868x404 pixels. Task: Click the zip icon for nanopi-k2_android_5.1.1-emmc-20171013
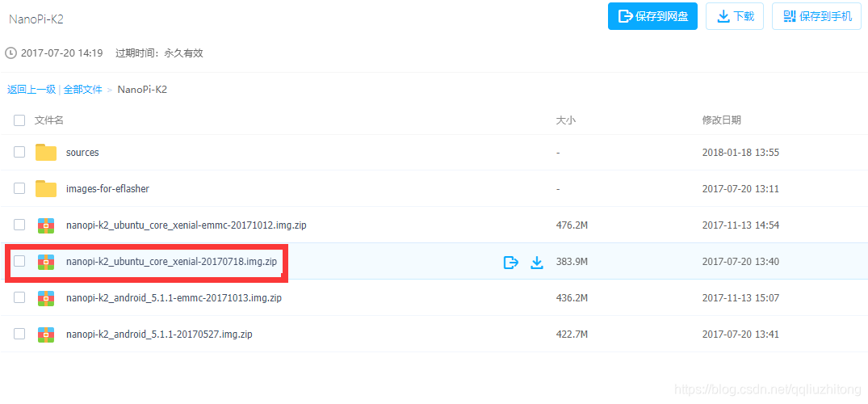click(46, 298)
